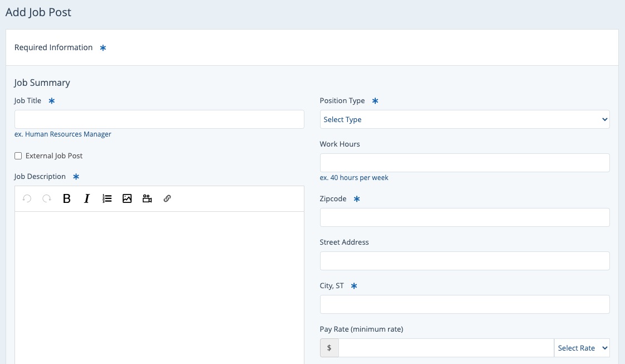Toggle Italic formatting in Job Description editor

point(87,198)
